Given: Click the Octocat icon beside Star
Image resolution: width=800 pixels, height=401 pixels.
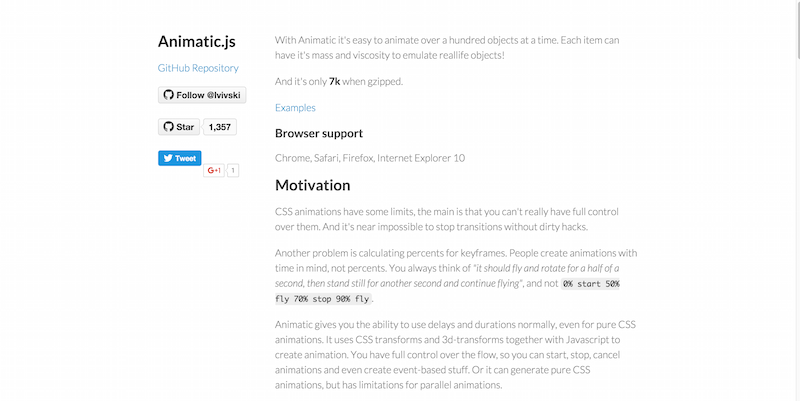Looking at the screenshot, I should click(168, 127).
